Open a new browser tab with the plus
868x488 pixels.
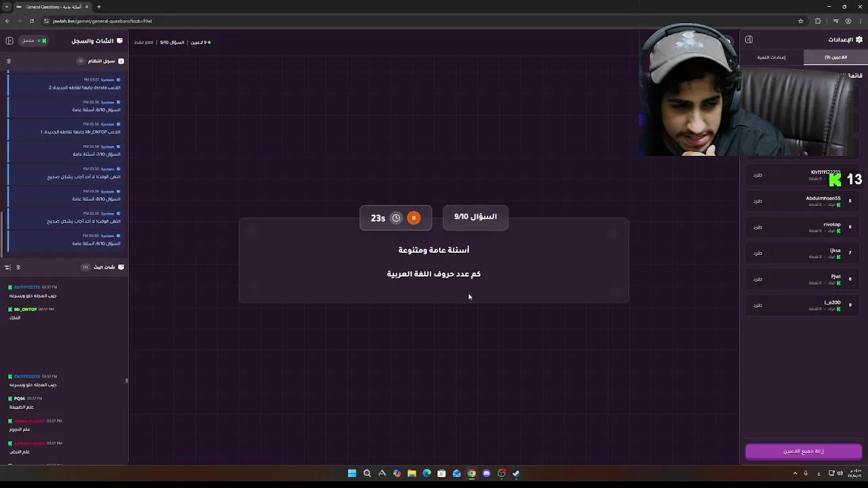click(99, 7)
